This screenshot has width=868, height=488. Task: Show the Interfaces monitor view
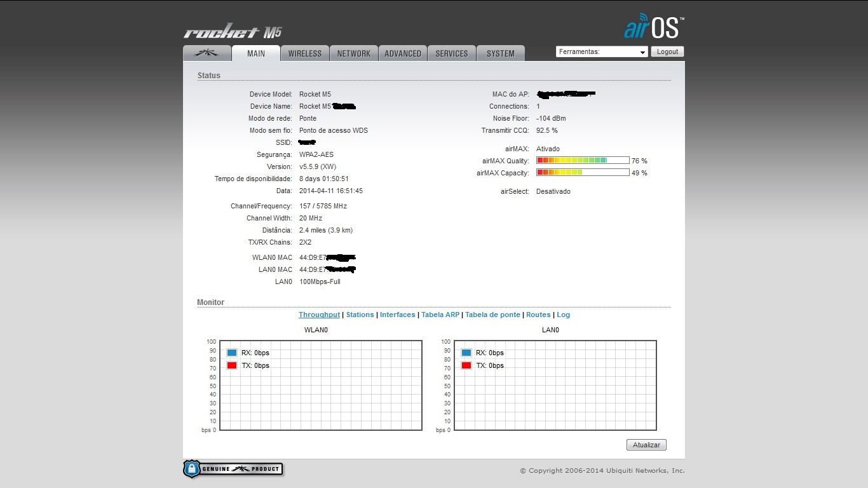click(x=398, y=315)
